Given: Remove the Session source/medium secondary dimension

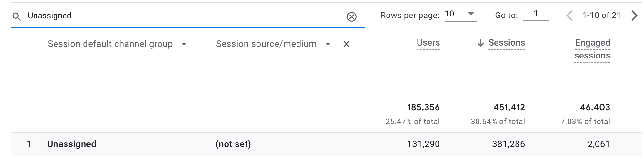Looking at the screenshot, I should click(x=347, y=44).
